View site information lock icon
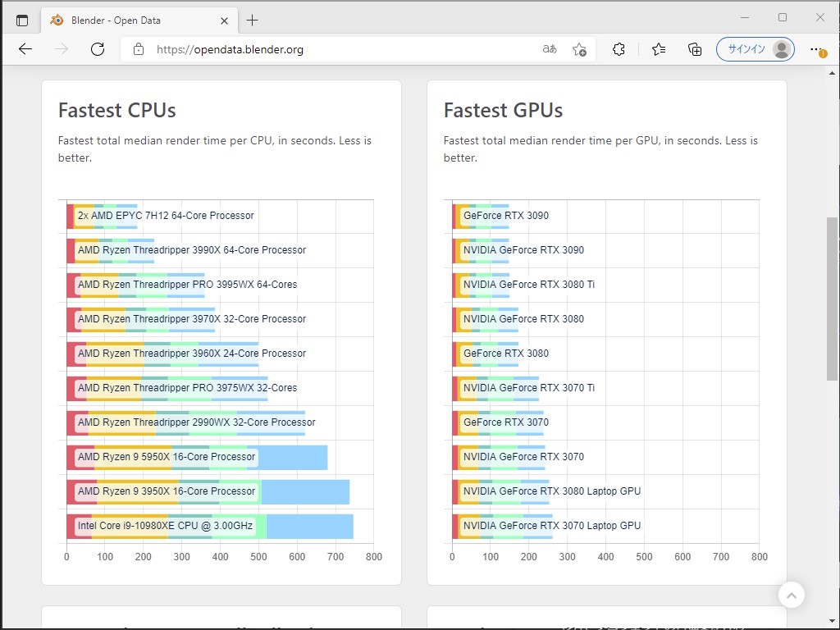 click(139, 49)
